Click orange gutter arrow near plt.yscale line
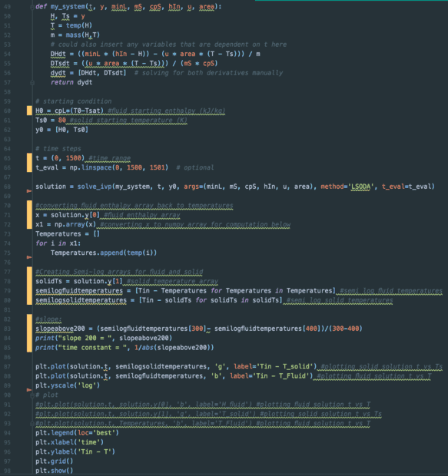 click(x=29, y=389)
